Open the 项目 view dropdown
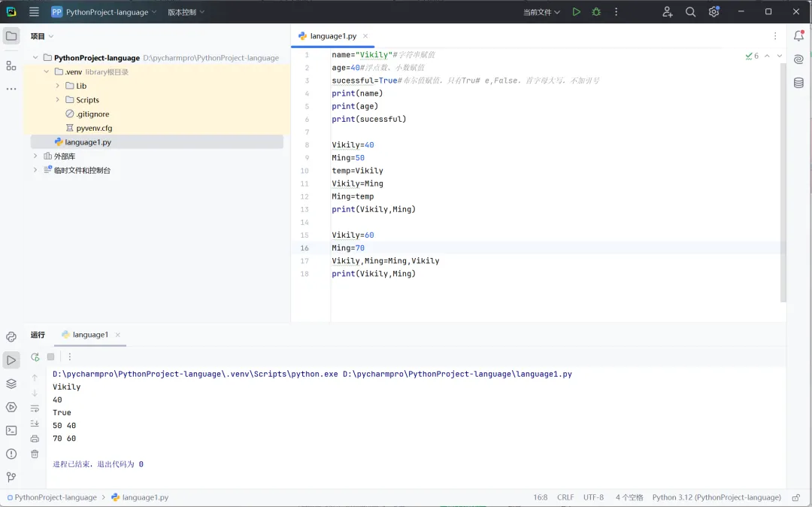812x507 pixels. click(x=42, y=36)
